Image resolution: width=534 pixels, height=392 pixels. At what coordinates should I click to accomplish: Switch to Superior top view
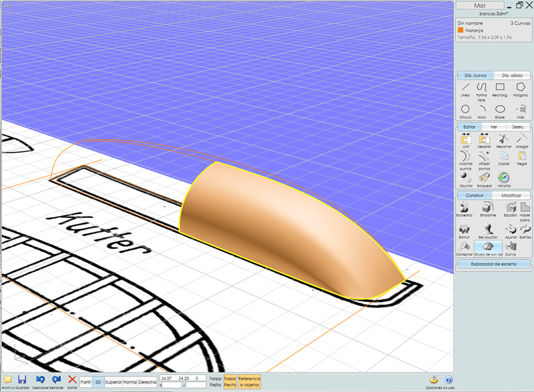coord(113,382)
